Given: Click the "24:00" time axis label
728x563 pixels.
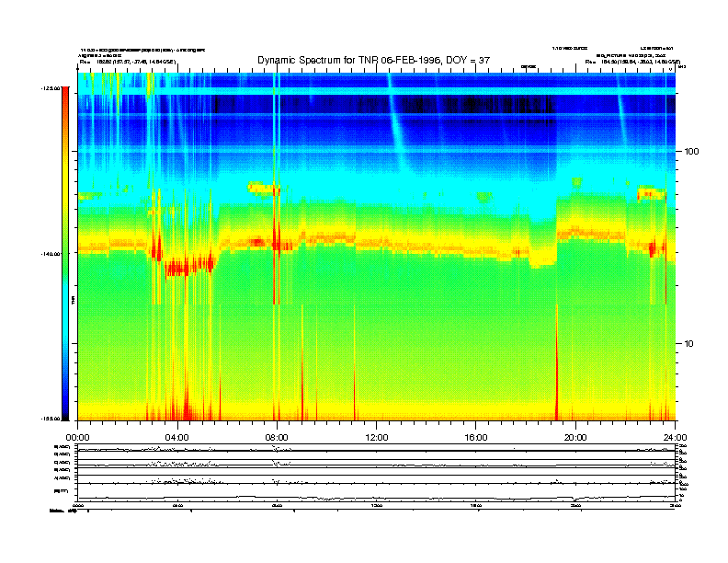Looking at the screenshot, I should click(675, 438).
